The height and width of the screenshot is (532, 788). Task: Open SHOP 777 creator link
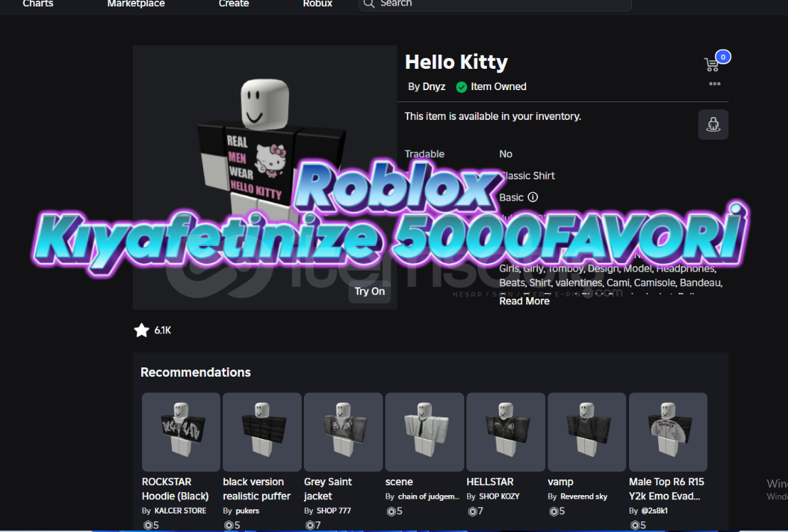tap(334, 511)
